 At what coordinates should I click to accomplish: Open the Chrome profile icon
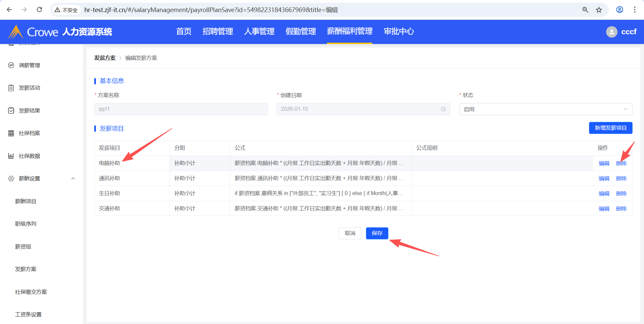[x=620, y=10]
